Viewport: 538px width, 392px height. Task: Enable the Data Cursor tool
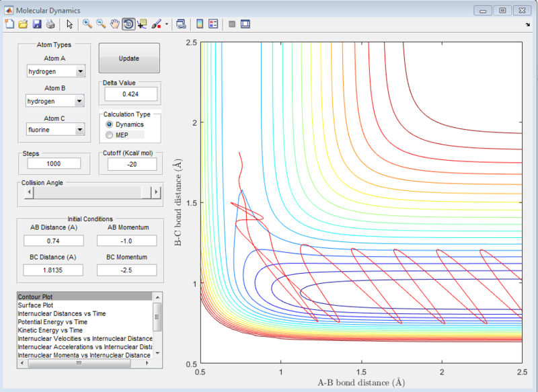tap(142, 24)
